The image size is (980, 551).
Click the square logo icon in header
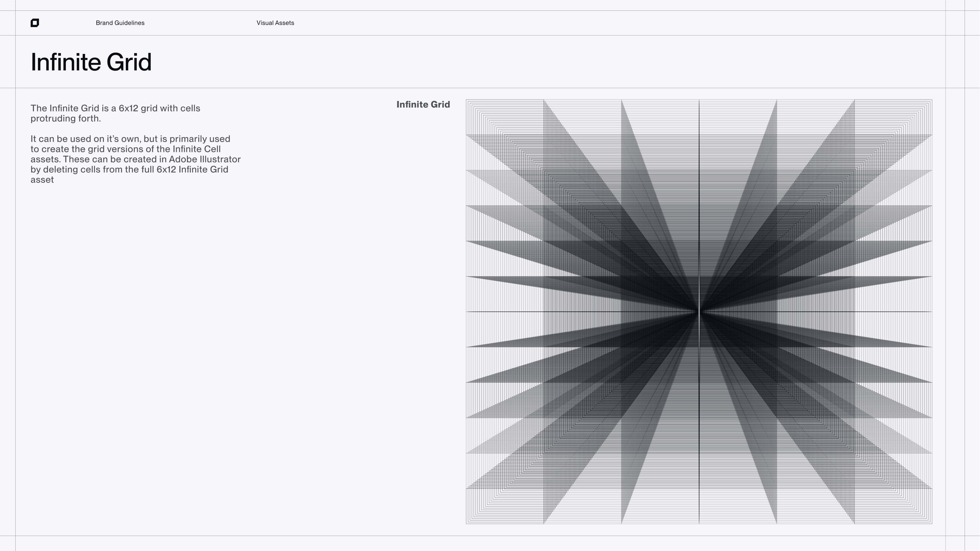click(x=35, y=23)
